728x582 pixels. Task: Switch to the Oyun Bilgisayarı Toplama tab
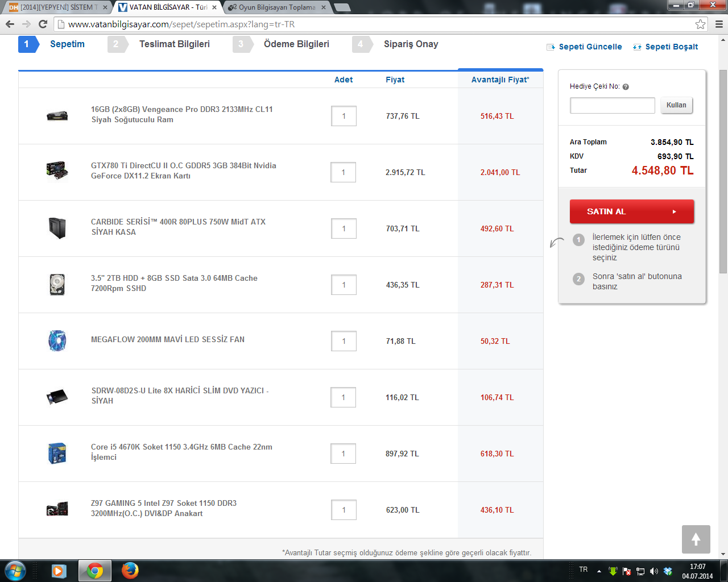tap(276, 7)
